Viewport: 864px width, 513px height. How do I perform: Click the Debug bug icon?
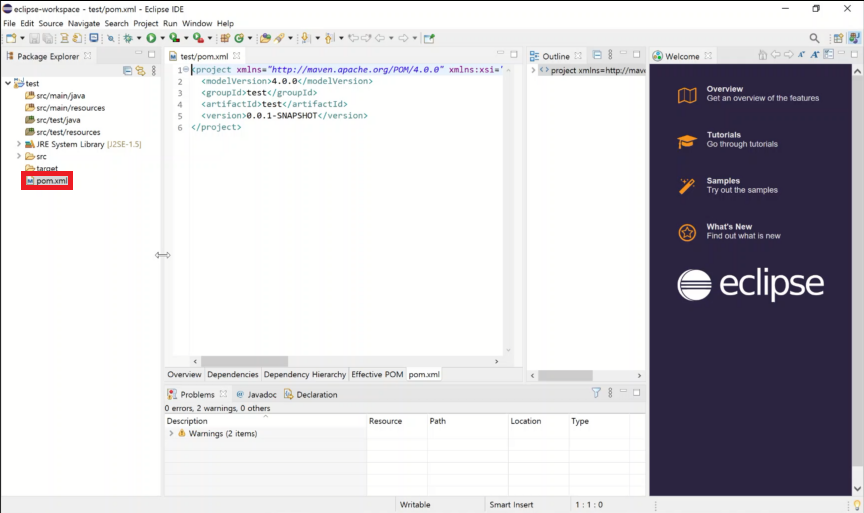coord(128,38)
